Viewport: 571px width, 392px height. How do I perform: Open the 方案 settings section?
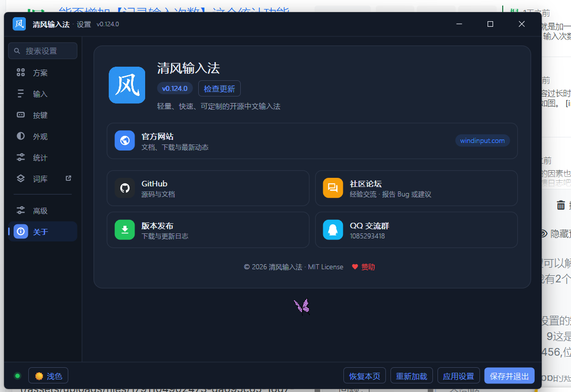42,73
